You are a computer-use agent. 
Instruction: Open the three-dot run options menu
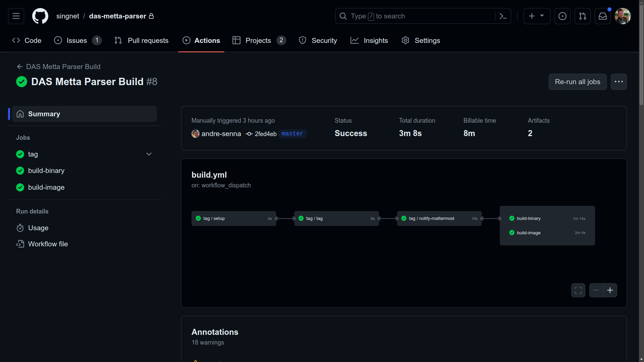tap(619, 82)
